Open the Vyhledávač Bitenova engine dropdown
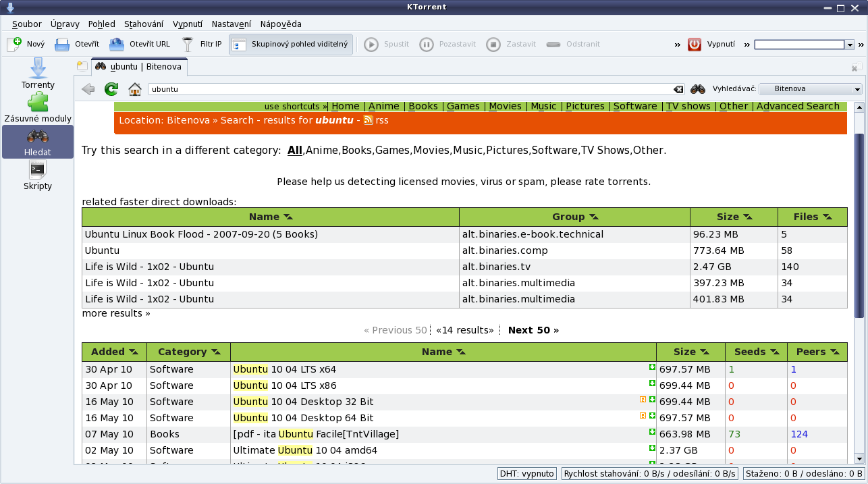The width and height of the screenshot is (868, 484). [x=811, y=89]
